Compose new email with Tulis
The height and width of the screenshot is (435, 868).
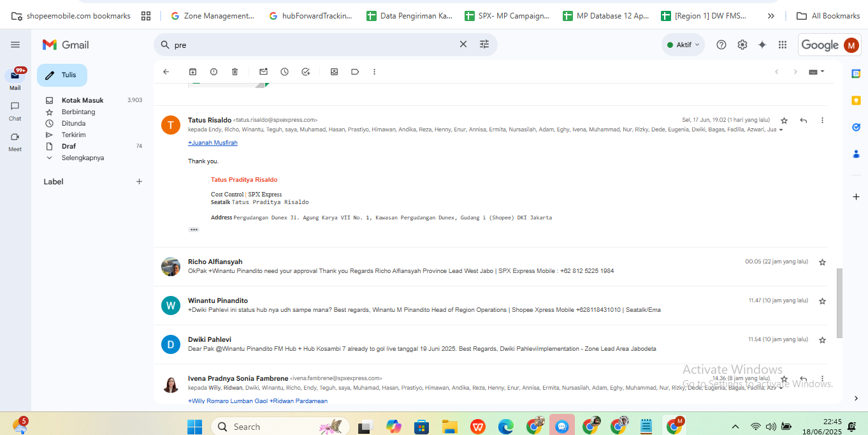coord(62,75)
